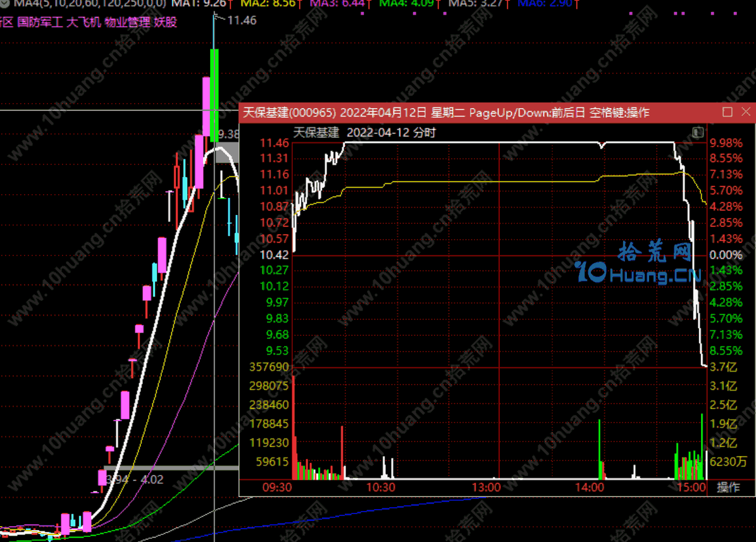756x542 pixels.
Task: Click the 3.94 - 4.02 gap label
Action: [x=135, y=479]
